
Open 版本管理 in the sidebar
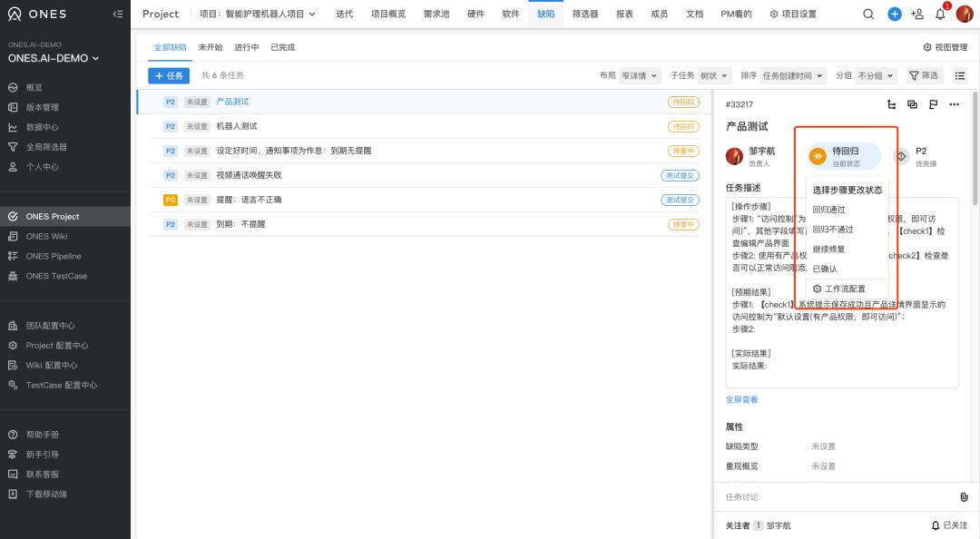tap(42, 108)
